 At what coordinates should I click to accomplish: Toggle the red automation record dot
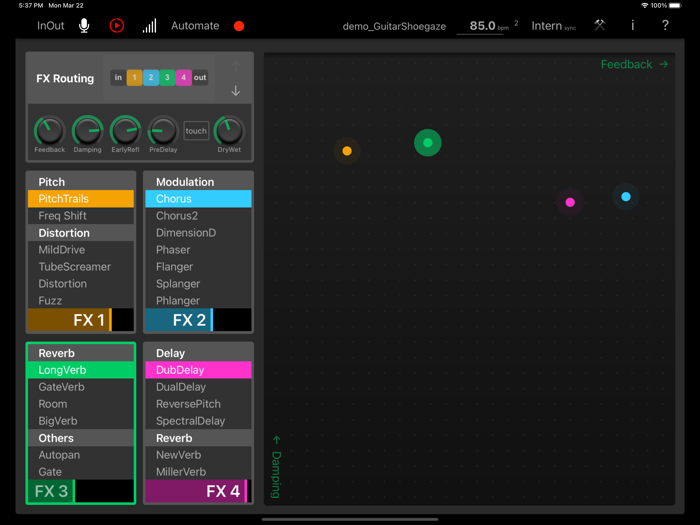click(239, 26)
